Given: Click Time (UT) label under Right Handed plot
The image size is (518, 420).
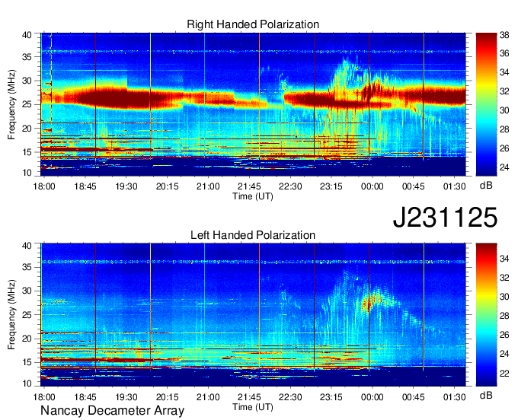Looking at the screenshot, I should coord(253,196).
